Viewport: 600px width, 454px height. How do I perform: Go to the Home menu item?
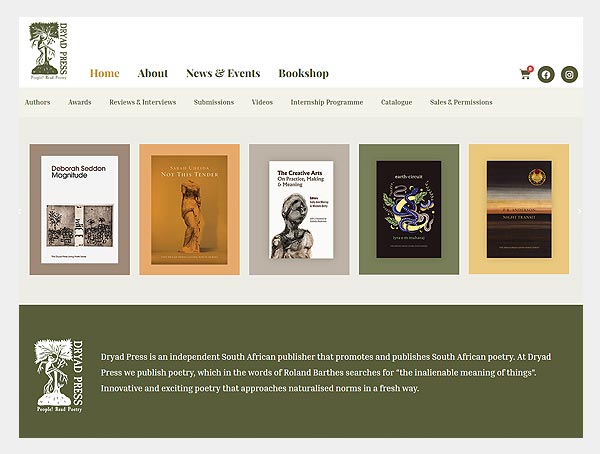[x=104, y=73]
